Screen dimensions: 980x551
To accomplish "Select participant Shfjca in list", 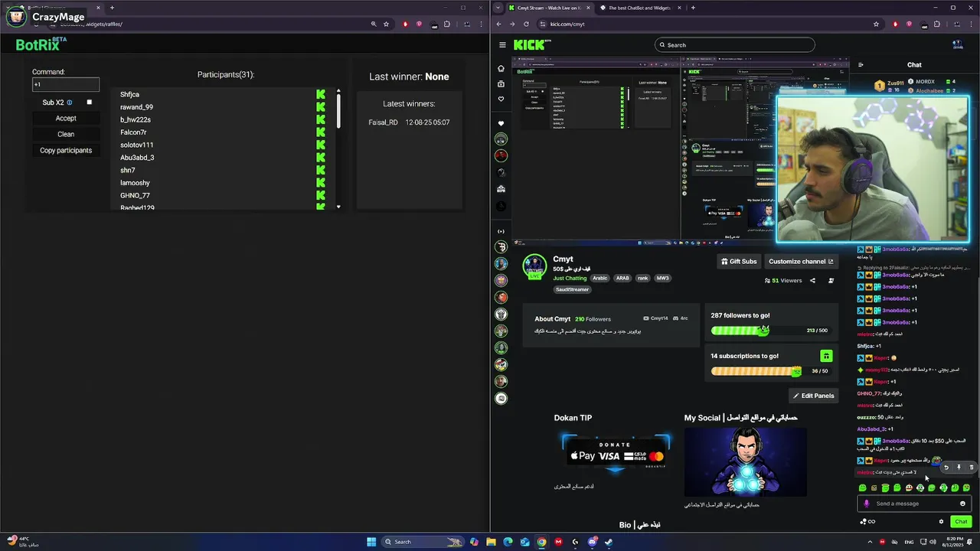I will point(129,95).
